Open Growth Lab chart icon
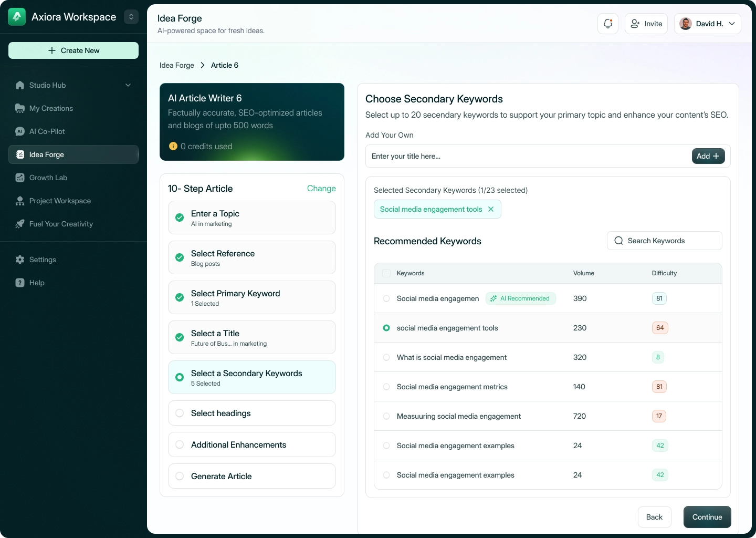This screenshot has width=756, height=538. (x=20, y=178)
